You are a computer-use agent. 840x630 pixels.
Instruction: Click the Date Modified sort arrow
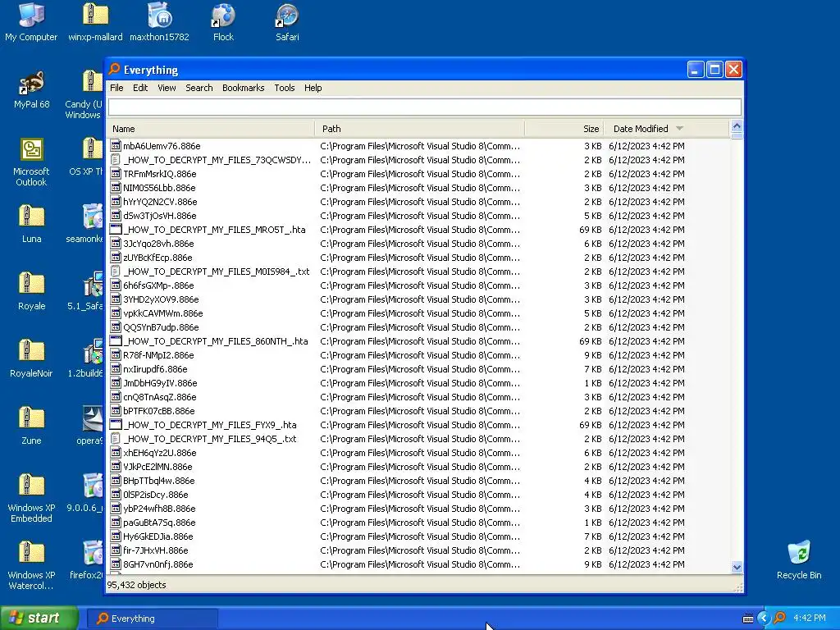pyautogui.click(x=679, y=129)
